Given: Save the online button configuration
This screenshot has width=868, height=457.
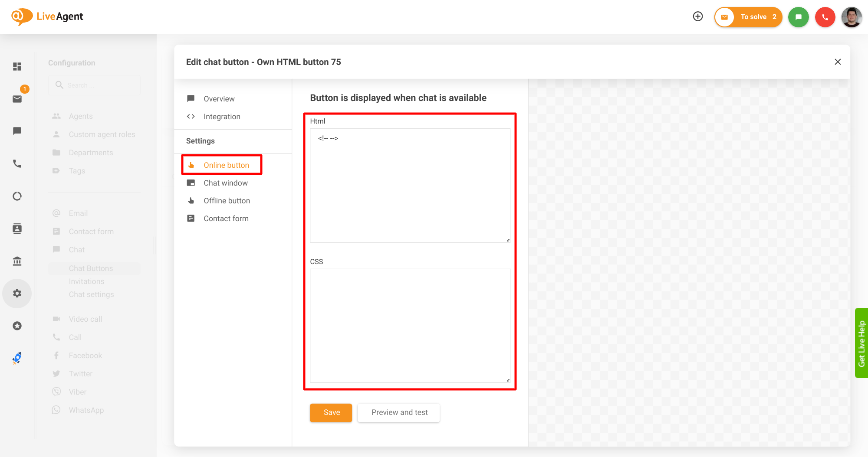Looking at the screenshot, I should pos(331,412).
